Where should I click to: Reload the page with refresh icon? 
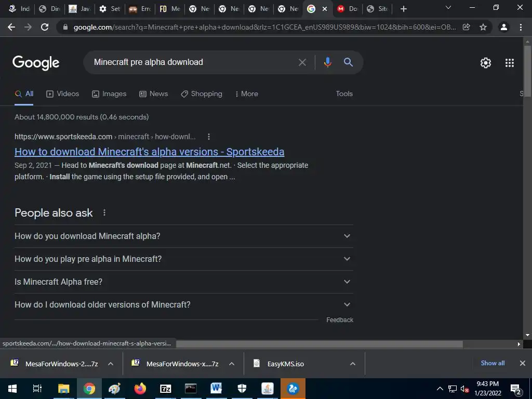45,27
